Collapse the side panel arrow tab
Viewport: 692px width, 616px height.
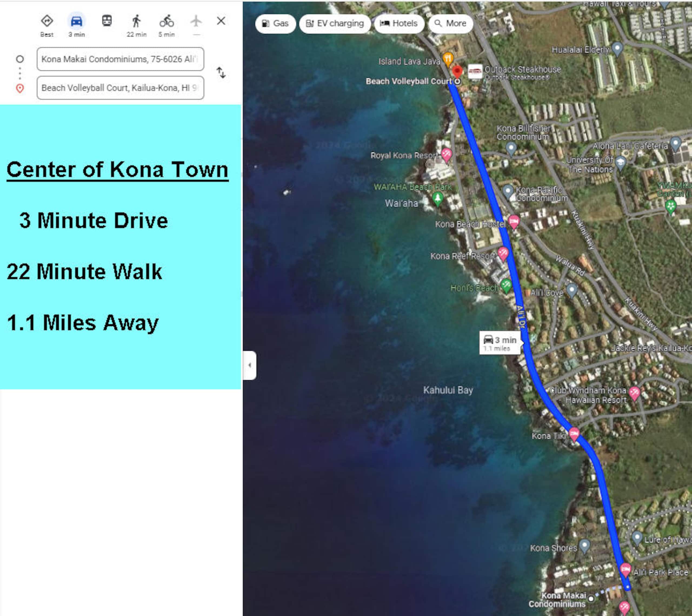click(x=250, y=365)
